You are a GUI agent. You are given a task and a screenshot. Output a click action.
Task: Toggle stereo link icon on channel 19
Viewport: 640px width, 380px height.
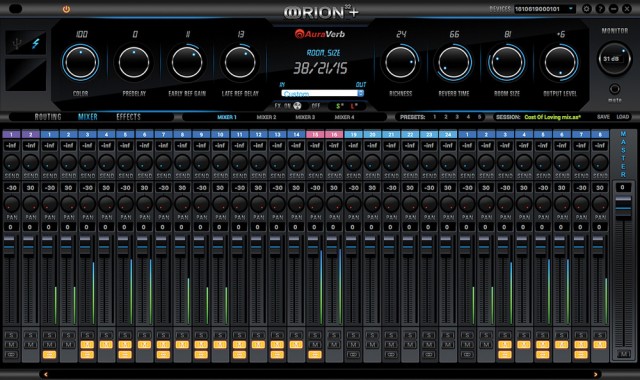(x=353, y=354)
